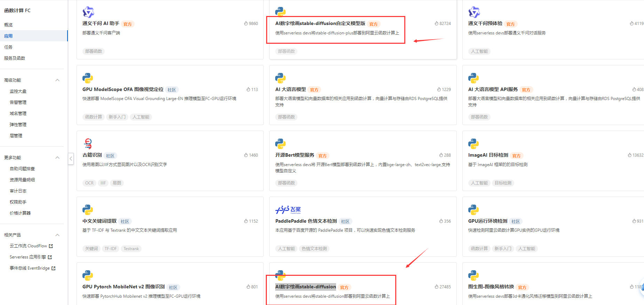Click external link icon next to 云工作流 CloudFlow
The image size is (644, 305).
click(51, 246)
